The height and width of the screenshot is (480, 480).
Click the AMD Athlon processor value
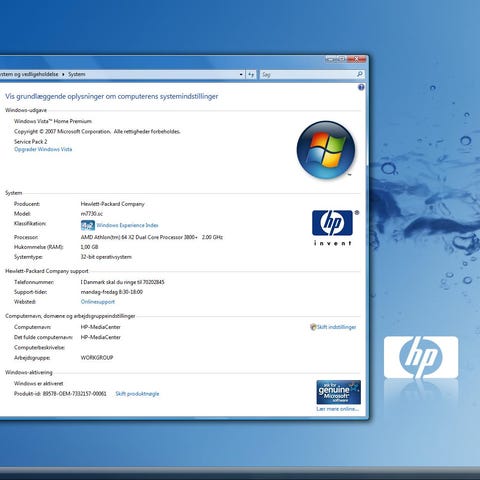coord(152,237)
